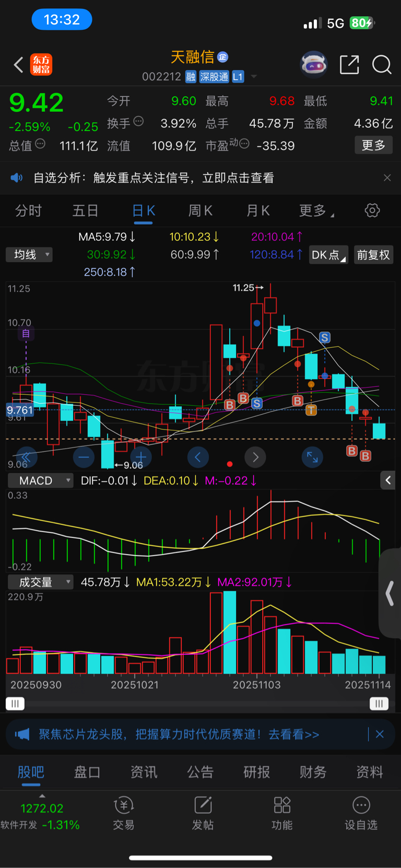401x868 pixels.
Task: Expand chart to fullscreen
Action: point(312,458)
